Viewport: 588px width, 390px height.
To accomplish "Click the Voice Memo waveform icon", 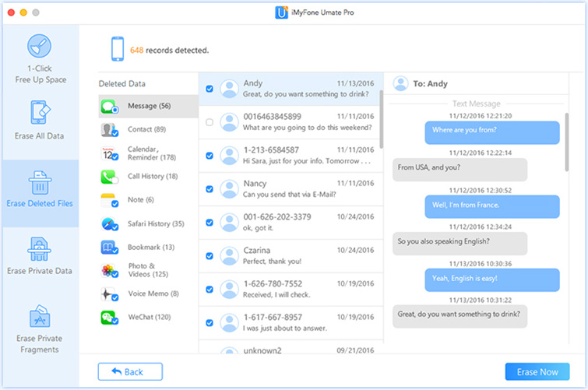I will click(110, 294).
